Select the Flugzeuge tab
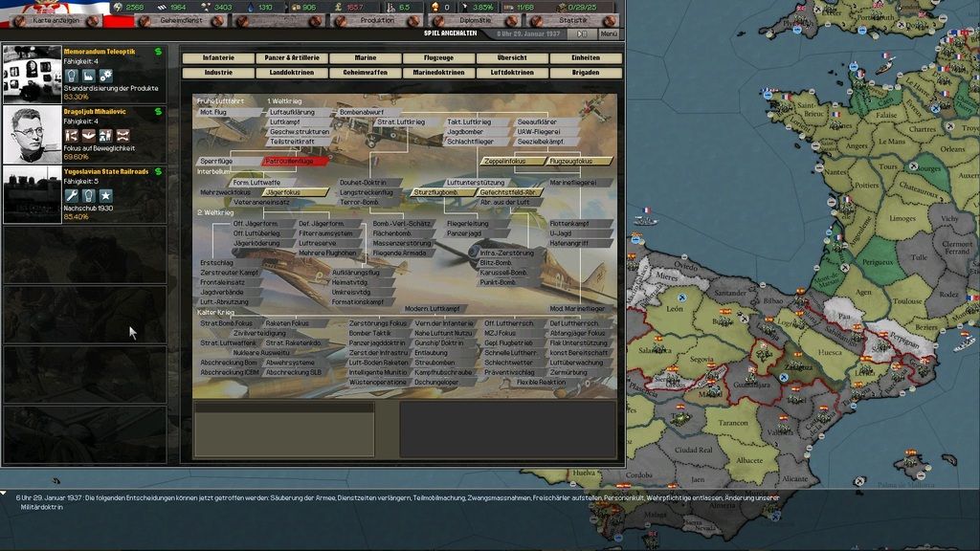 (438, 58)
